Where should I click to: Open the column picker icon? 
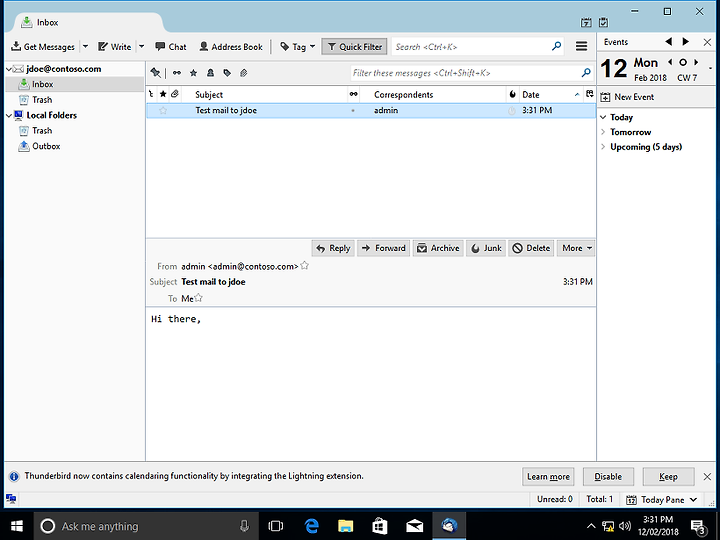[590, 94]
